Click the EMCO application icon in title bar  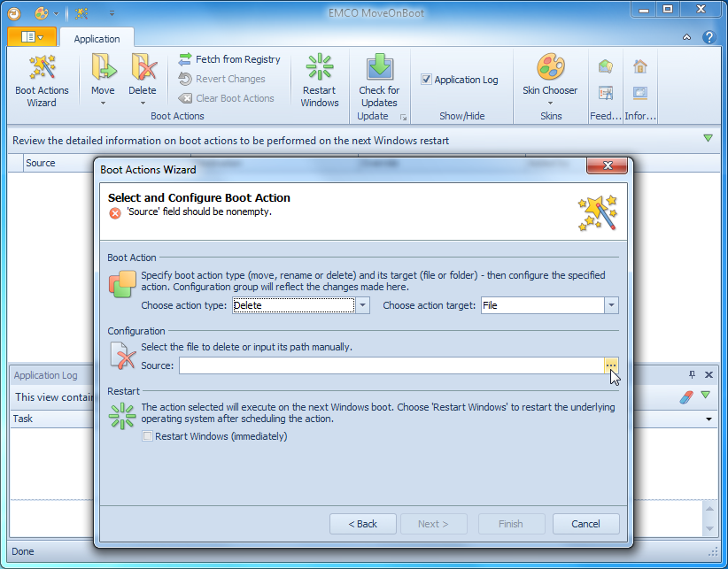click(x=14, y=13)
